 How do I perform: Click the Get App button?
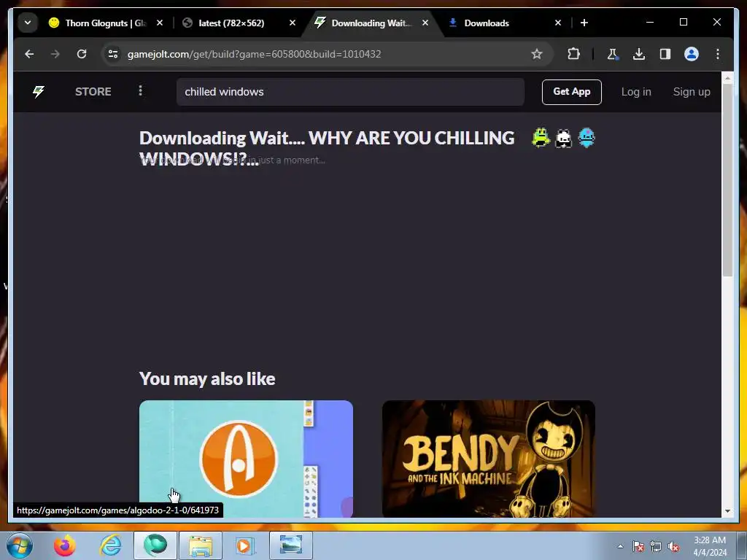(572, 92)
